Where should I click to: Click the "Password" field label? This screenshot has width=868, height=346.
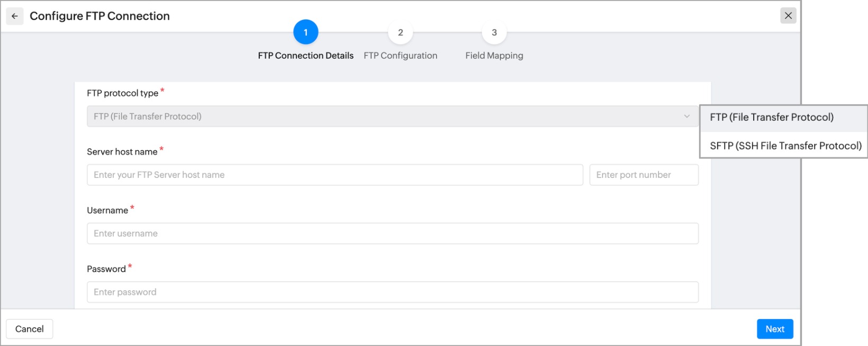point(106,269)
